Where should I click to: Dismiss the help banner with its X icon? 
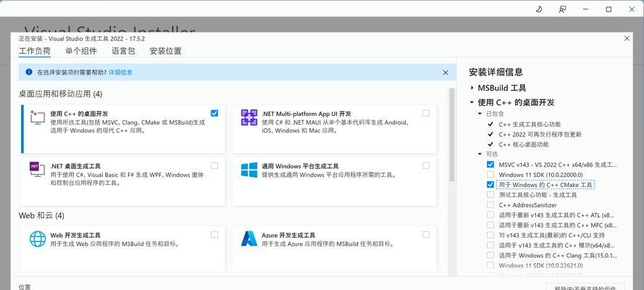pyautogui.click(x=446, y=72)
